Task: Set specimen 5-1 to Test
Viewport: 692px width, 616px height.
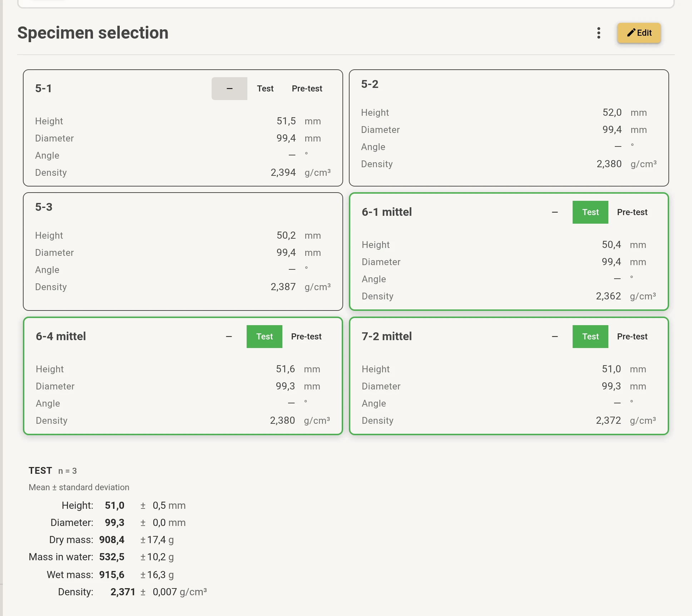Action: pyautogui.click(x=265, y=89)
